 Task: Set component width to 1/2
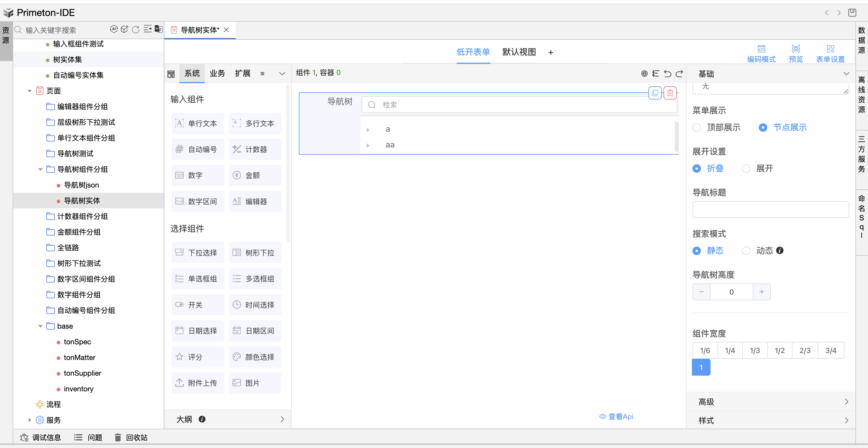[779, 350]
